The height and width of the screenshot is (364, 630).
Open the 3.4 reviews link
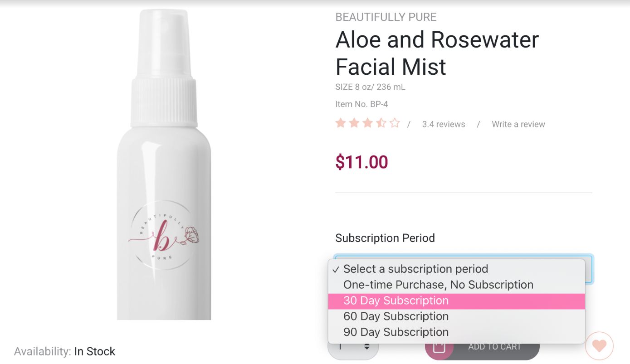point(443,124)
